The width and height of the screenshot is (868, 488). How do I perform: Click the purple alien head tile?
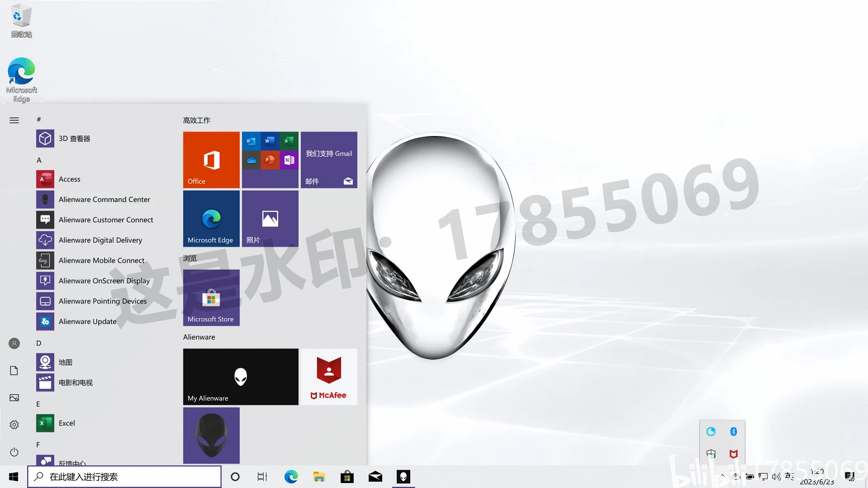tap(211, 435)
